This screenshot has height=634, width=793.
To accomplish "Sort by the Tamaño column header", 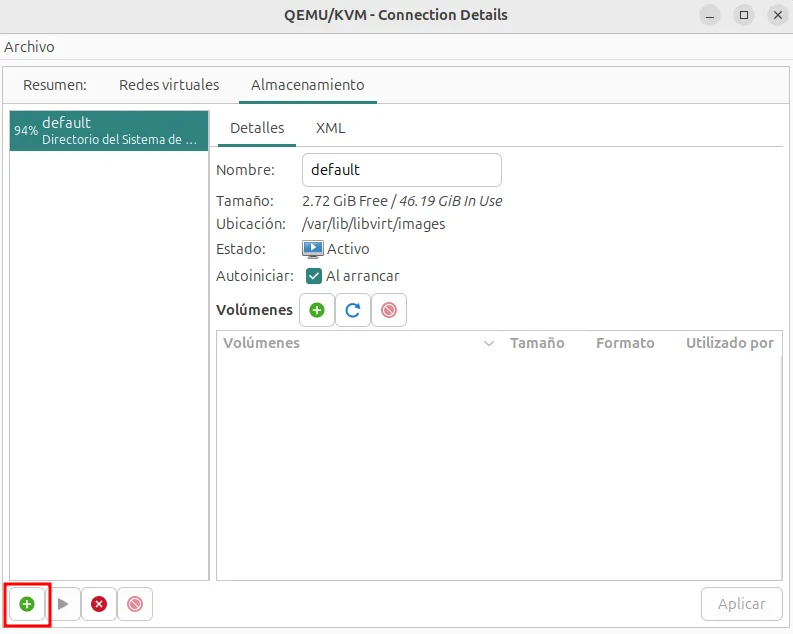I will coord(537,343).
